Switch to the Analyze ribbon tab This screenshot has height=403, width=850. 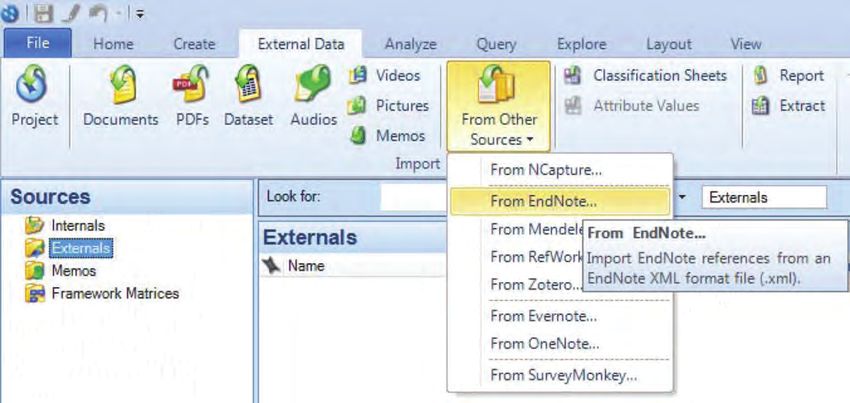[x=410, y=44]
